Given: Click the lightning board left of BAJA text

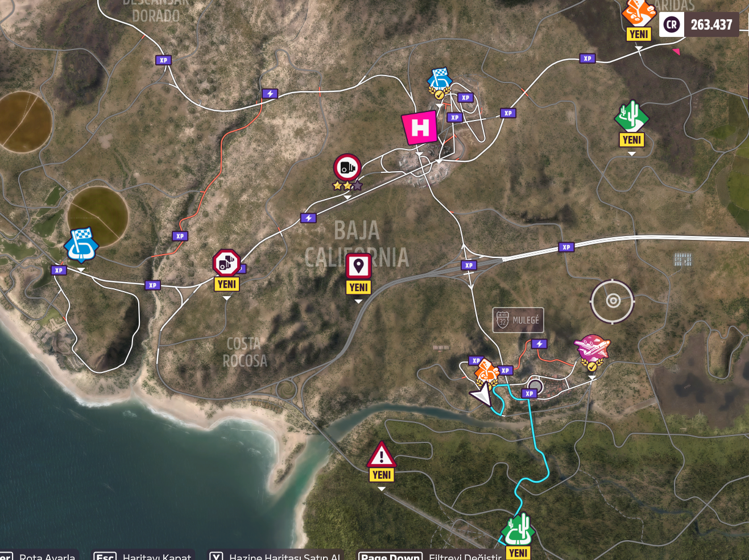Looking at the screenshot, I should pos(308,218).
